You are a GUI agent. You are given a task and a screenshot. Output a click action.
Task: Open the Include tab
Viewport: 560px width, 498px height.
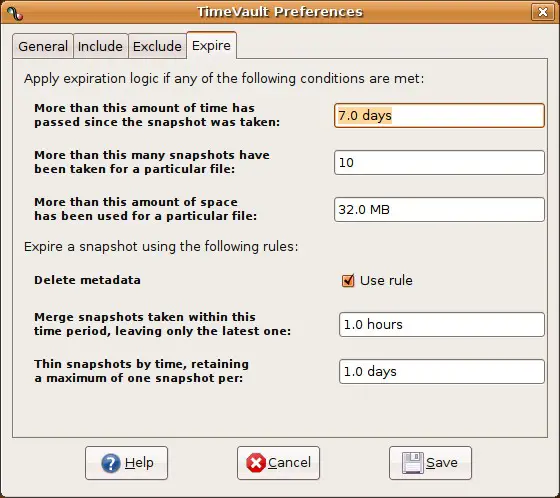pos(100,46)
